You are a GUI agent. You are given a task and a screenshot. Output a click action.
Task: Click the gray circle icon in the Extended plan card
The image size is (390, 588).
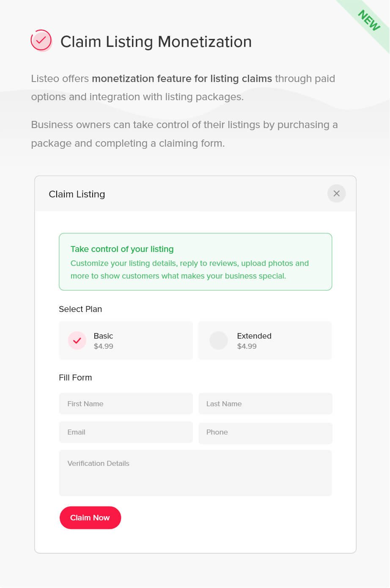click(x=219, y=340)
